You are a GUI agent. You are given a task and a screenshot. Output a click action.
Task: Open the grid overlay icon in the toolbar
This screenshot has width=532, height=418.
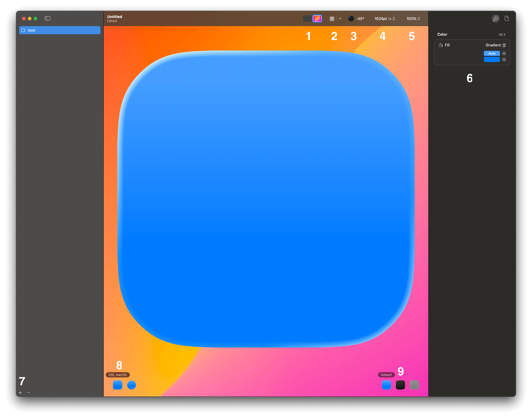332,18
